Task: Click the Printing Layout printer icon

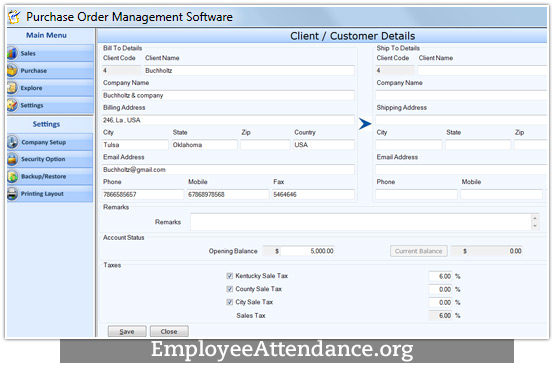Action: (x=12, y=194)
